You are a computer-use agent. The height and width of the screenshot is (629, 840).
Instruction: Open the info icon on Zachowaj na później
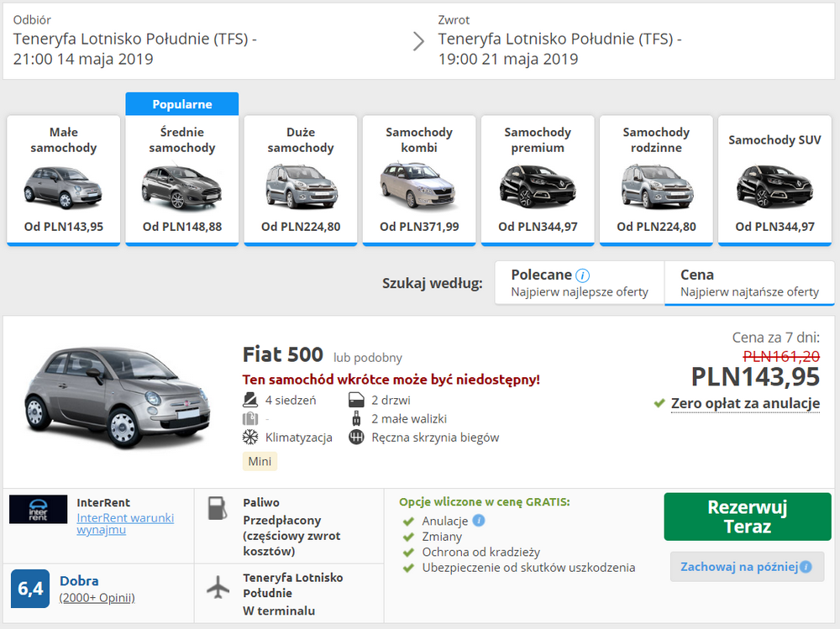[806, 567]
